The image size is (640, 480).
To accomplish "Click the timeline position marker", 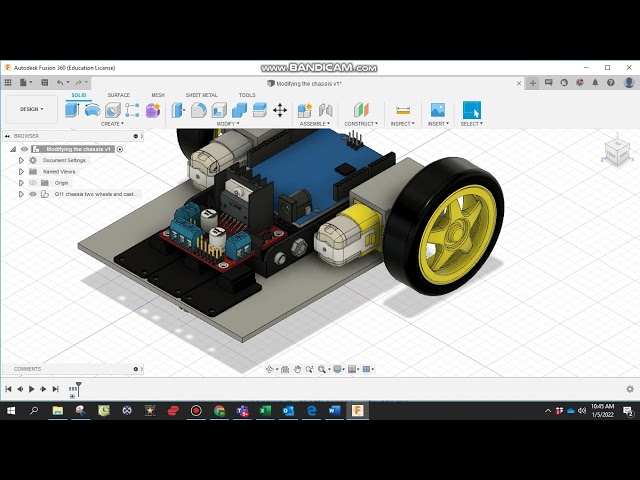I will [78, 389].
